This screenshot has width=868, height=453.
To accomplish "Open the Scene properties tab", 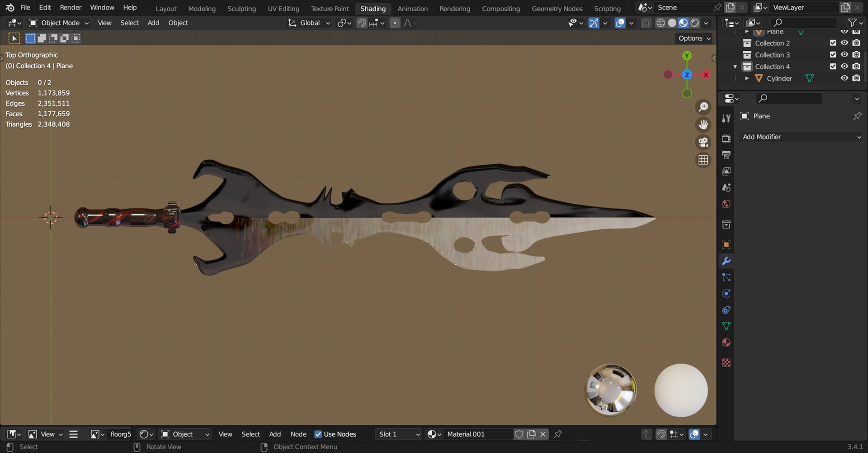I will click(x=726, y=187).
